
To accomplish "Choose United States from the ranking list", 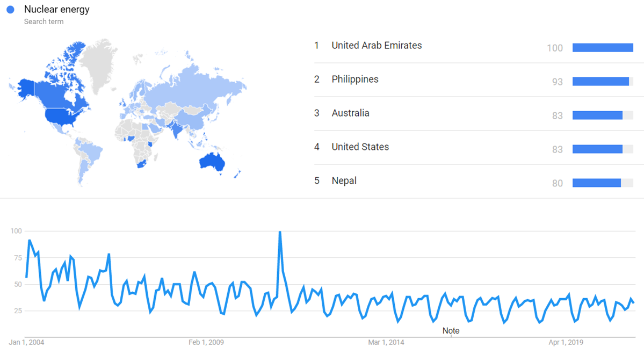I will [360, 147].
